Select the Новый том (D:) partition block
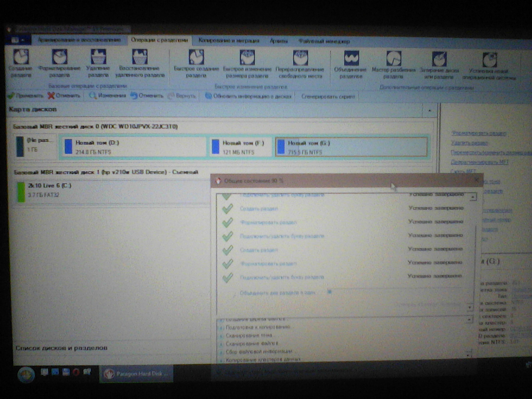The height and width of the screenshot is (399, 532). click(x=134, y=147)
